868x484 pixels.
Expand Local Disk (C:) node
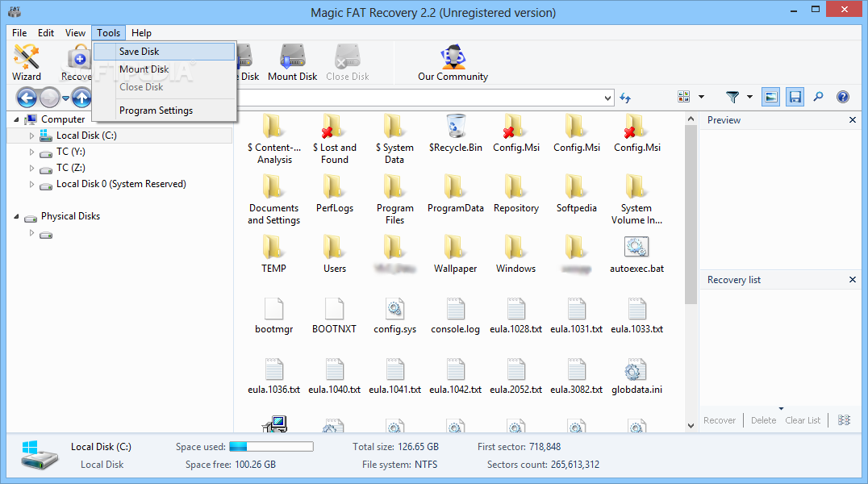(31, 136)
